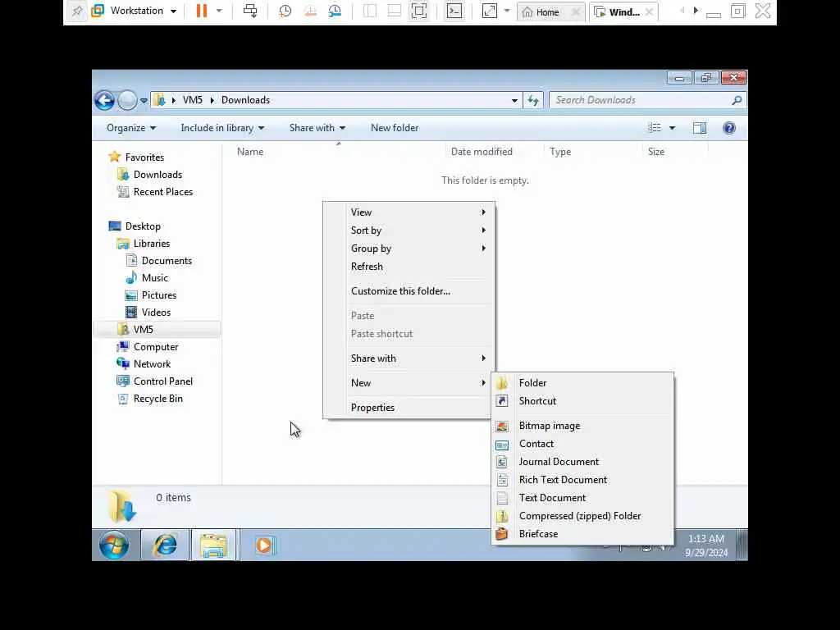Screen dimensions: 840x630
Task: Expand the Group by submenu
Action: pos(409,249)
